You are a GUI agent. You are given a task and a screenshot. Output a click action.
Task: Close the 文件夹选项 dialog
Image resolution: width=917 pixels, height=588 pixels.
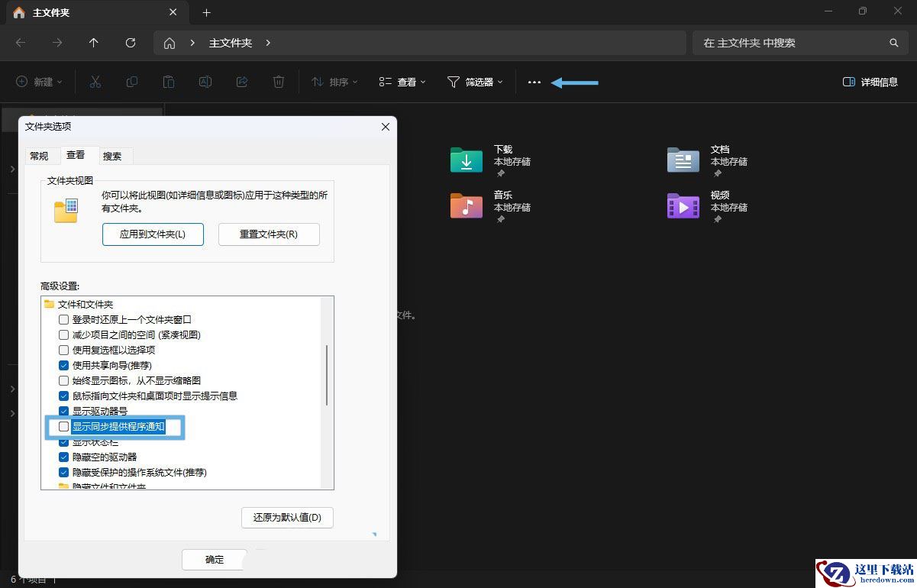pyautogui.click(x=386, y=127)
